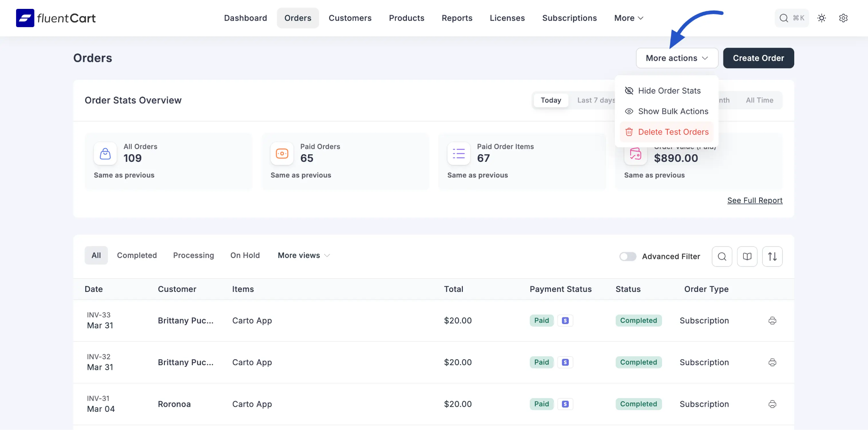Expand the More views dropdown
The width and height of the screenshot is (868, 430).
point(304,255)
